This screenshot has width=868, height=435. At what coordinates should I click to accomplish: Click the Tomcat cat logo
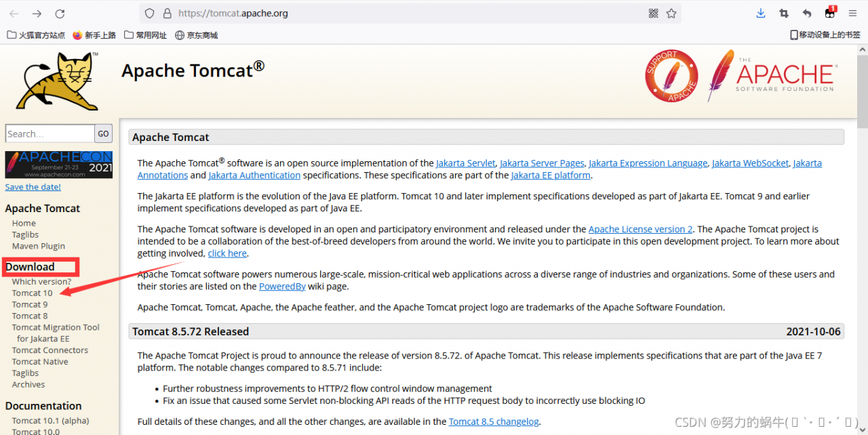(59, 80)
